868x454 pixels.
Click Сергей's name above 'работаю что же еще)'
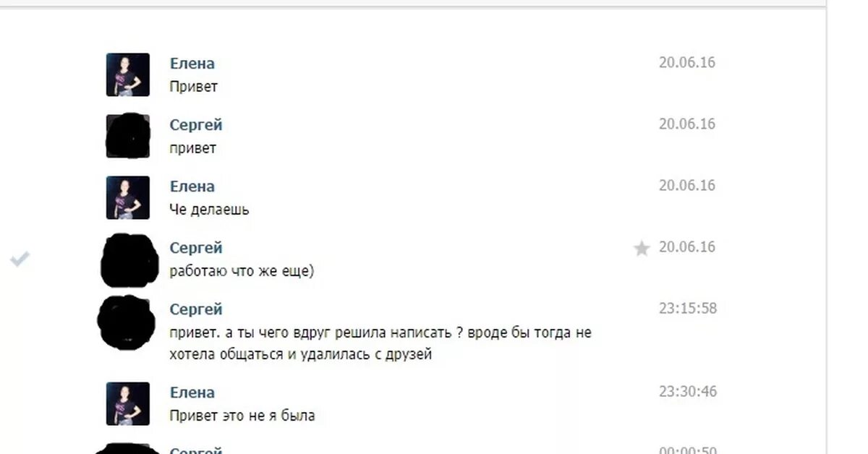[196, 248]
